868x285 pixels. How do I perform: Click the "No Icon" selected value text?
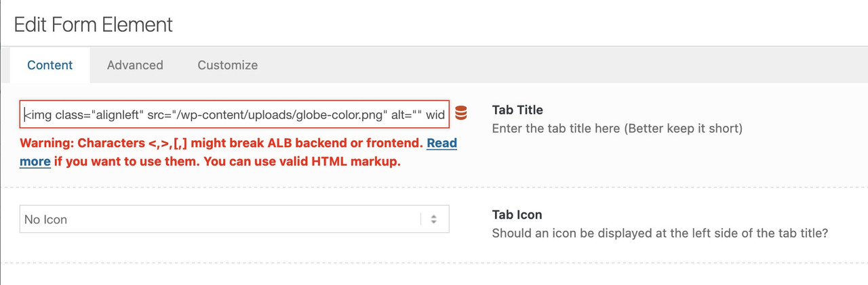tap(45, 219)
